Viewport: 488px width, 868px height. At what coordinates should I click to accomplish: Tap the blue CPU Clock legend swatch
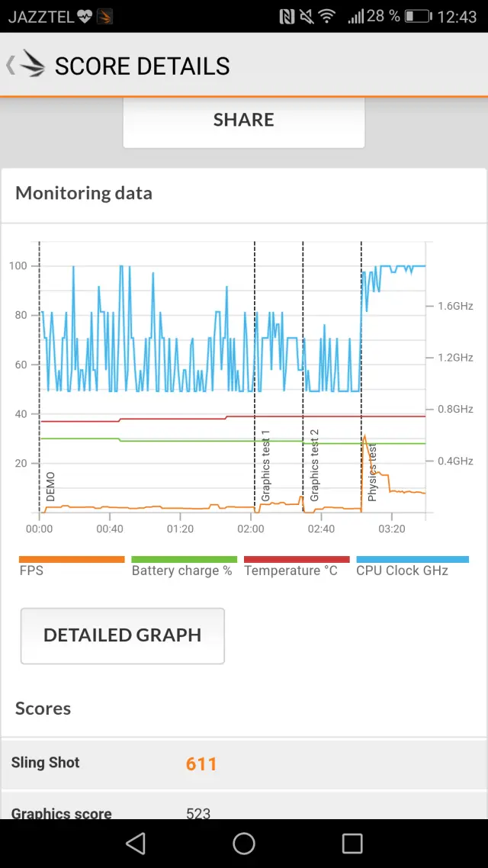point(412,559)
